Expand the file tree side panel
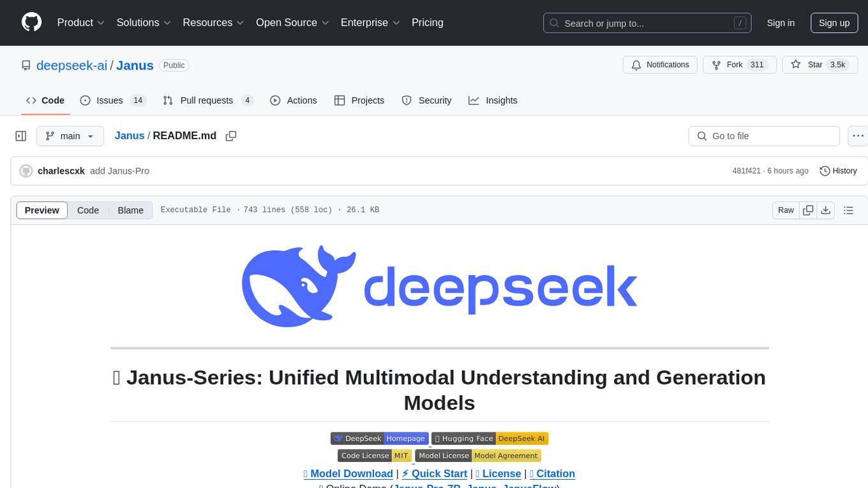 [x=21, y=136]
